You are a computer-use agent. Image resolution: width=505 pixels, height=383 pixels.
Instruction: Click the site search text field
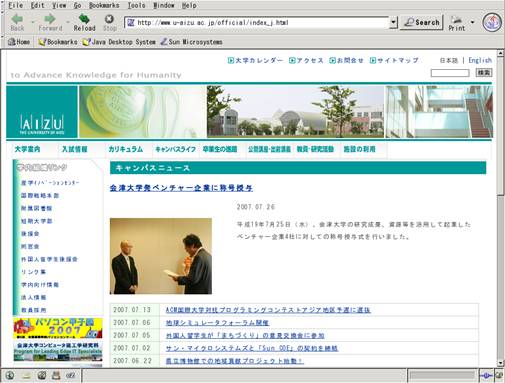pos(450,73)
